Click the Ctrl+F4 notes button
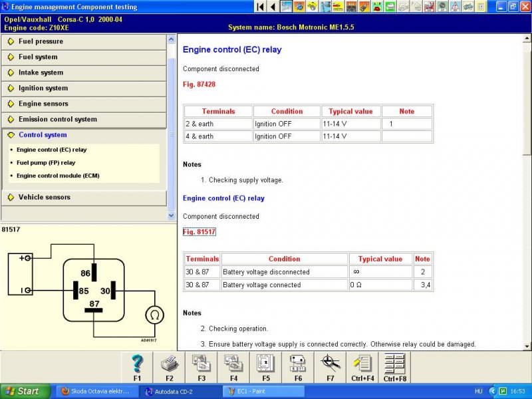This screenshot has width=532, height=399. [362, 367]
